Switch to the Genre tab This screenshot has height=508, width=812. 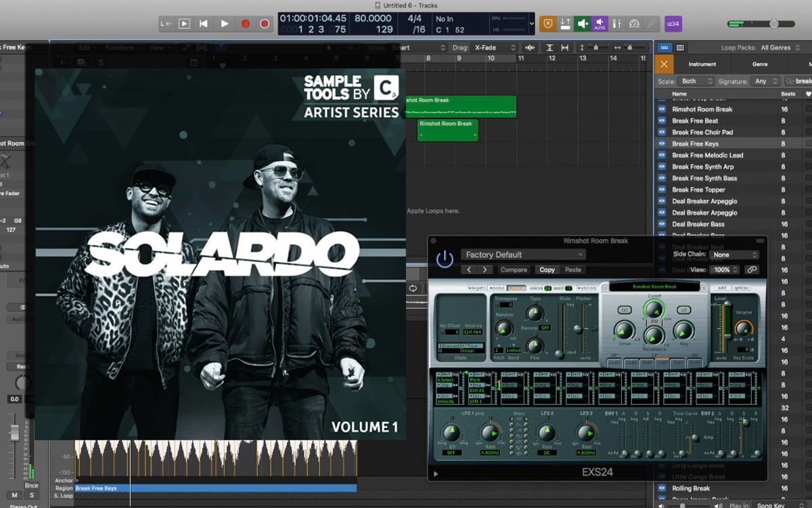pos(760,64)
